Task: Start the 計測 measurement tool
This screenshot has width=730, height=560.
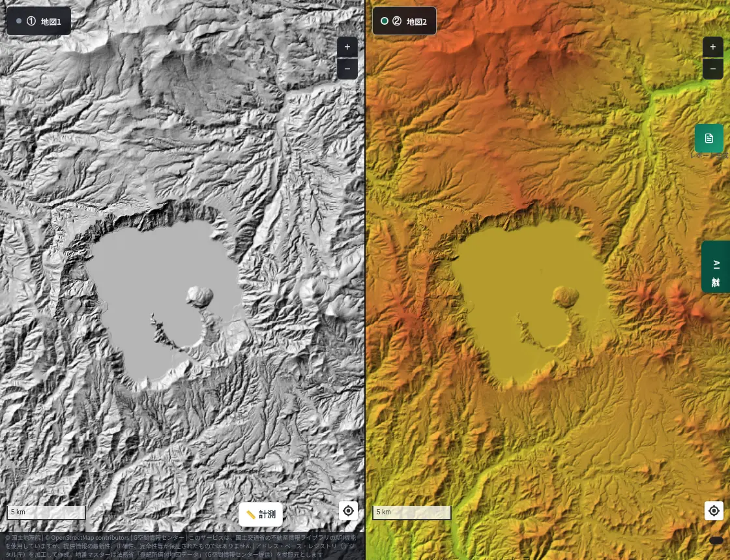Action: click(261, 514)
